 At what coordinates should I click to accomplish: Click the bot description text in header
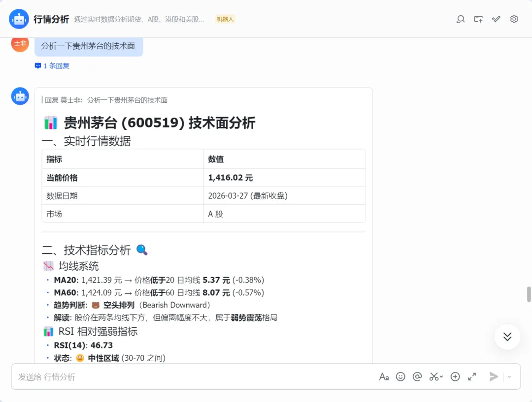(139, 19)
